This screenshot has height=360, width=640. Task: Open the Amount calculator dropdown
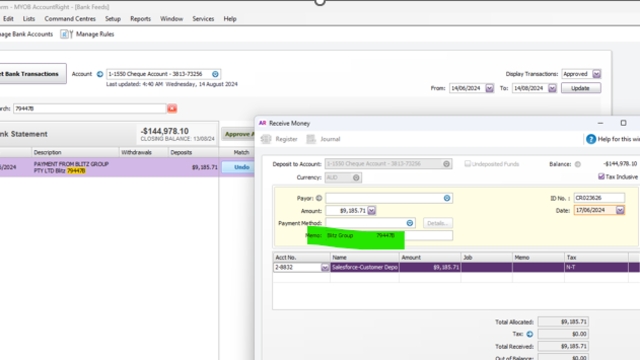pyautogui.click(x=371, y=211)
